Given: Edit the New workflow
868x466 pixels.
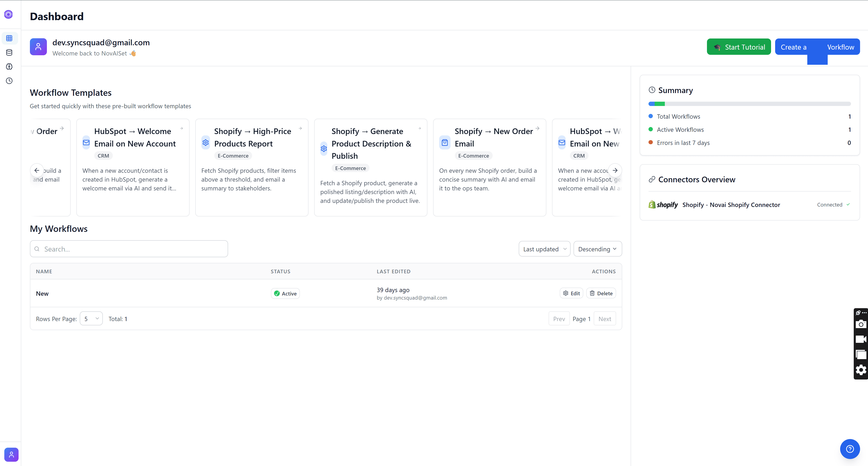Looking at the screenshot, I should 571,293.
